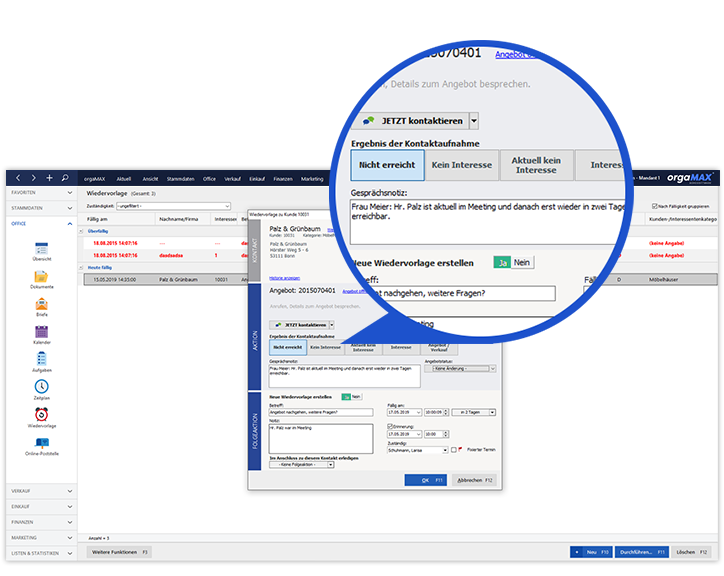The width and height of the screenshot is (724, 576).
Task: Open the Marketing menu in the menu bar
Action: (312, 179)
